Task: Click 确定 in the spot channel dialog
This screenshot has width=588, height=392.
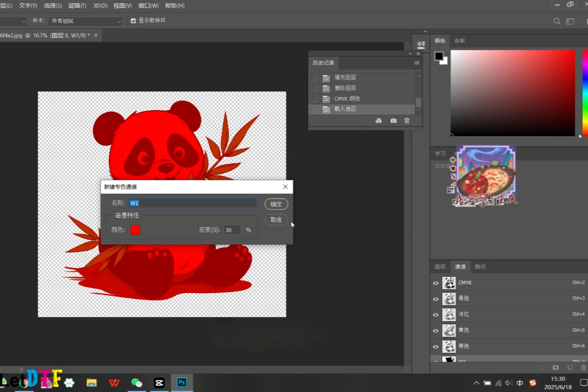Action: pyautogui.click(x=276, y=204)
